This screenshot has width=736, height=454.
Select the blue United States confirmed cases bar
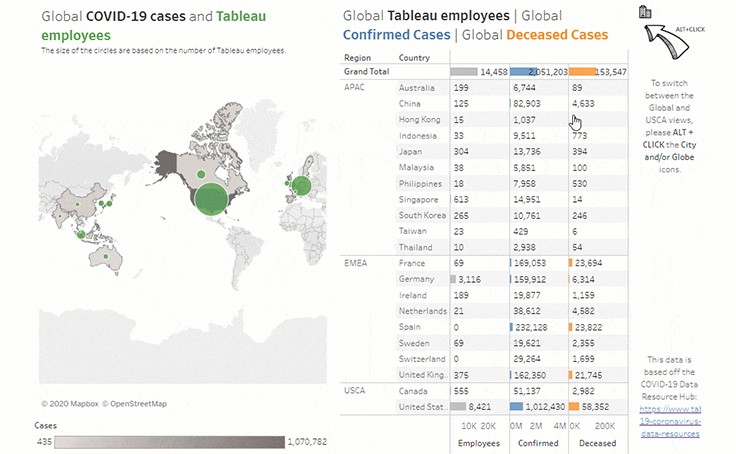pyautogui.click(x=517, y=407)
